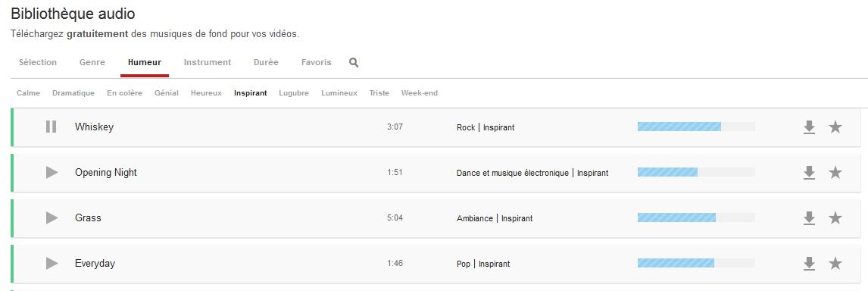Play the Grass track

(52, 217)
